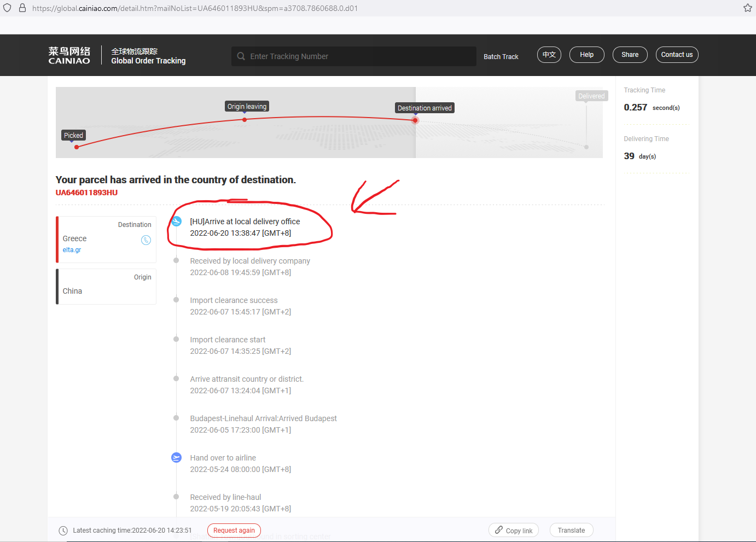The height and width of the screenshot is (542, 756).
Task: Click the padlock site security icon
Action: click(22, 8)
